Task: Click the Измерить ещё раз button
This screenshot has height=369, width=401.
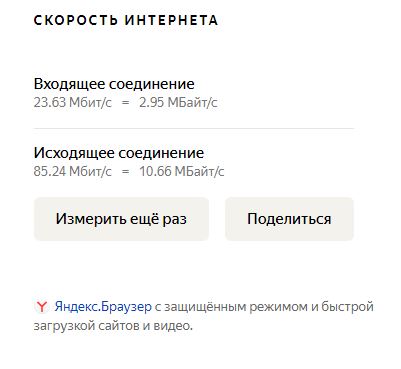Action: pyautogui.click(x=121, y=219)
